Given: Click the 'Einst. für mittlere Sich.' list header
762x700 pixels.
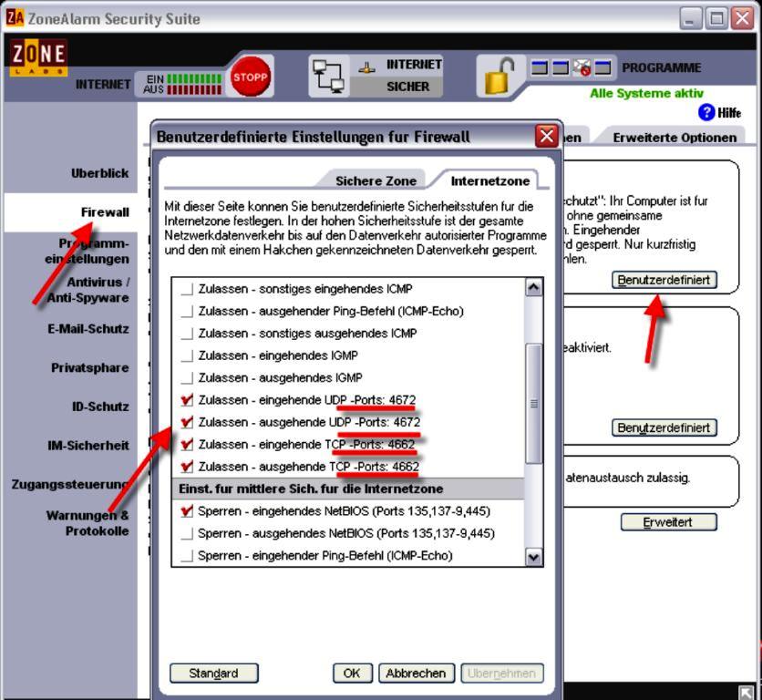Looking at the screenshot, I should pos(348,489).
